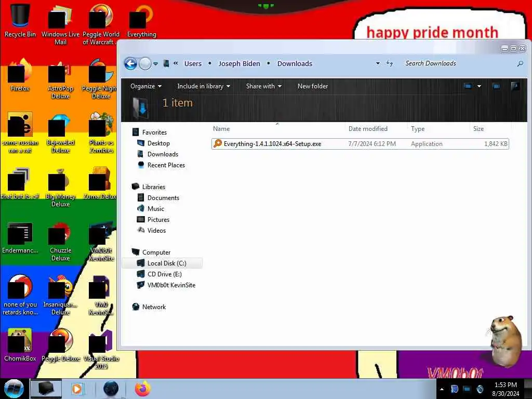
Task: Open the ChomikBox desktop icon
Action: click(x=20, y=344)
